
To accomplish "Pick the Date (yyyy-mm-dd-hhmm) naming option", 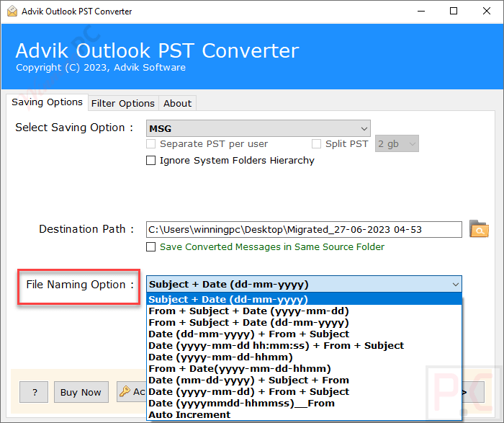I will tap(304, 357).
